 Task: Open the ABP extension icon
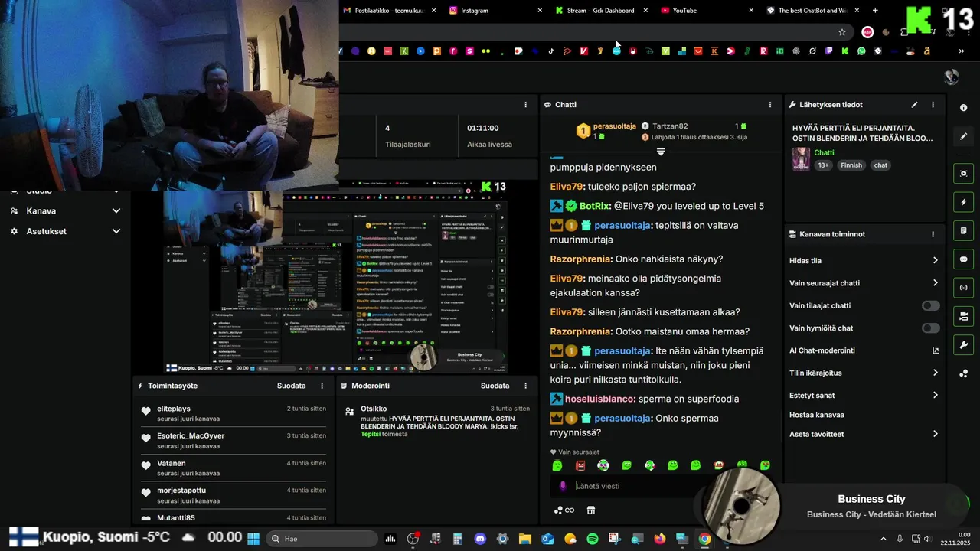tap(867, 32)
